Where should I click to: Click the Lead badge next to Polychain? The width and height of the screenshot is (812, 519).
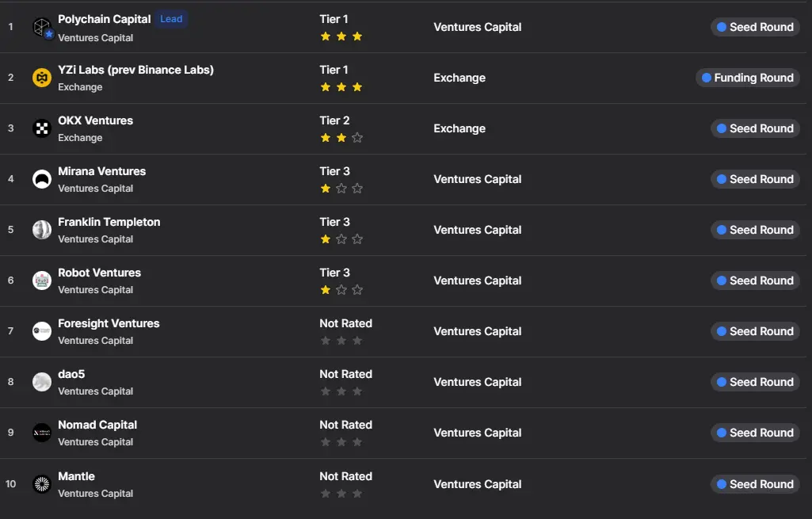pyautogui.click(x=171, y=19)
